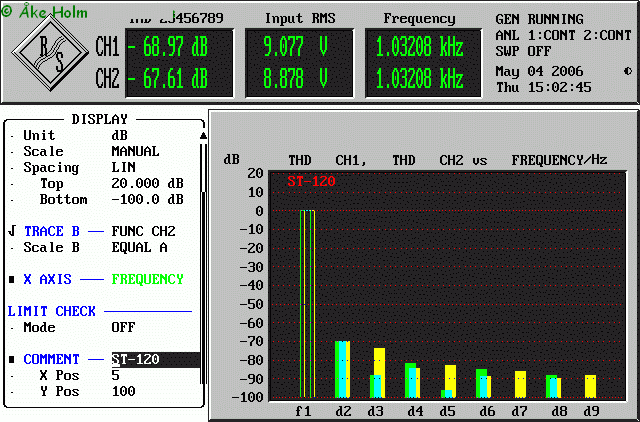Click the SWP OFF status line
This screenshot has width=640, height=422.
coord(523,51)
